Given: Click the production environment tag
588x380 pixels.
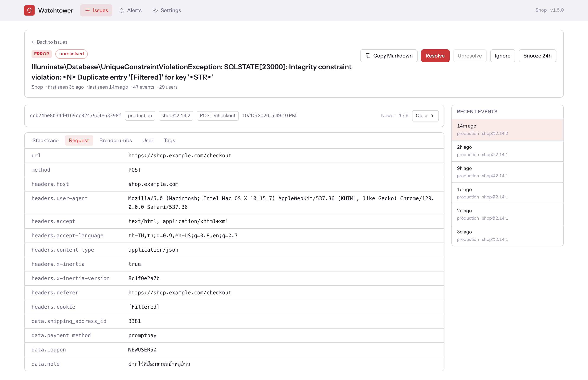Looking at the screenshot, I should (x=140, y=116).
